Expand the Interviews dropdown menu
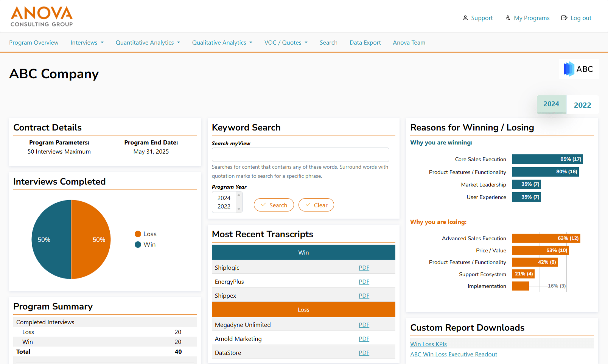This screenshot has height=364, width=608. pyautogui.click(x=87, y=42)
